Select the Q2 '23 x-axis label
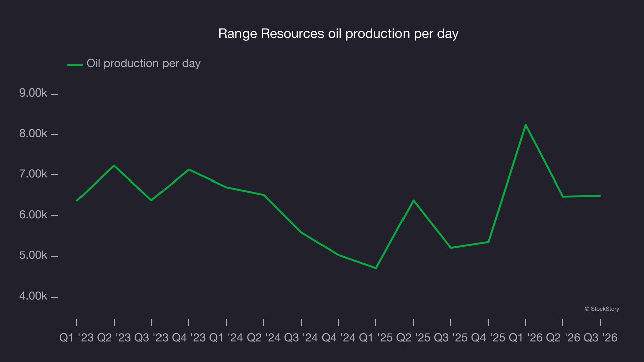The image size is (644, 362). click(114, 338)
